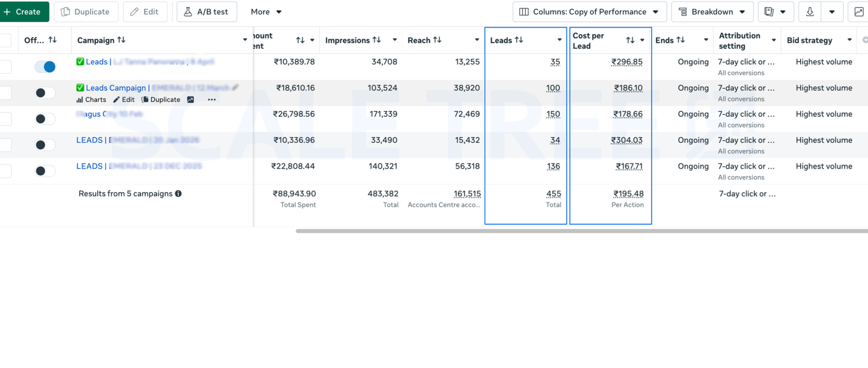Open Amount spent column dropdown arrow

click(x=312, y=40)
